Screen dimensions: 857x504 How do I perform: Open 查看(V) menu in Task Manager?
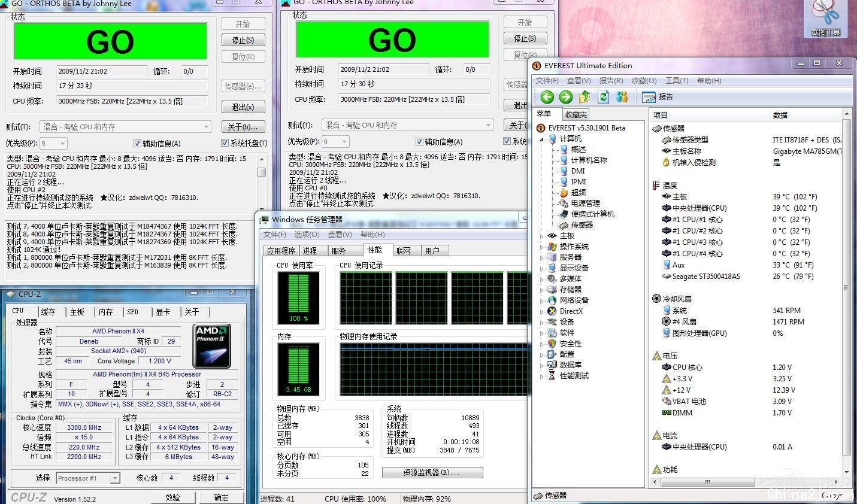pyautogui.click(x=340, y=235)
